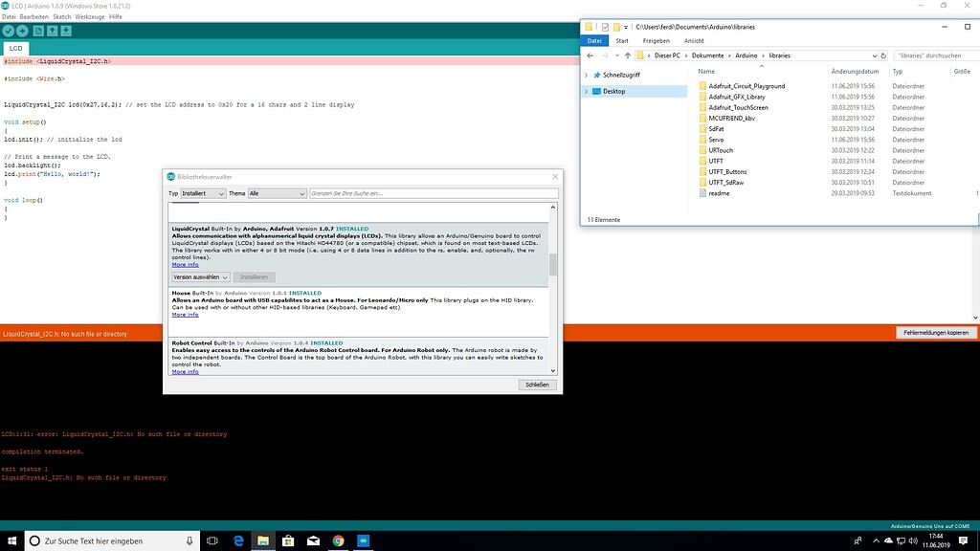This screenshot has width=980, height=551.
Task: Open Google Chrome from the taskbar
Action: click(x=338, y=541)
